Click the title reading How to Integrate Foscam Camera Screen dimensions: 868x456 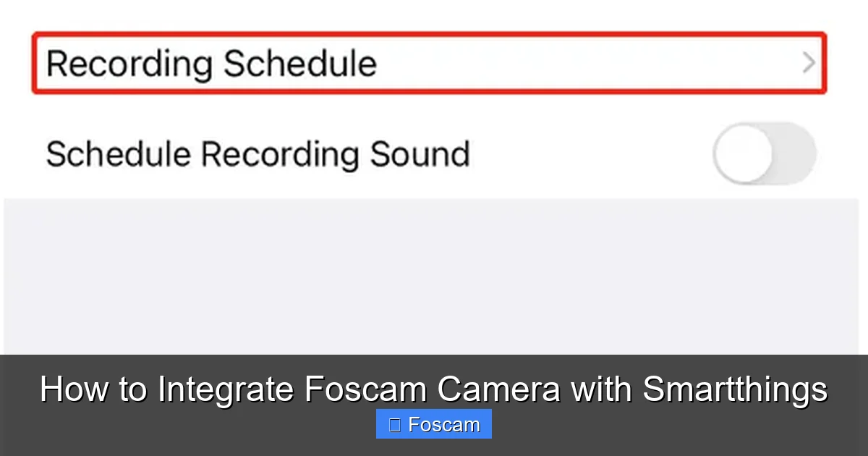(434, 389)
